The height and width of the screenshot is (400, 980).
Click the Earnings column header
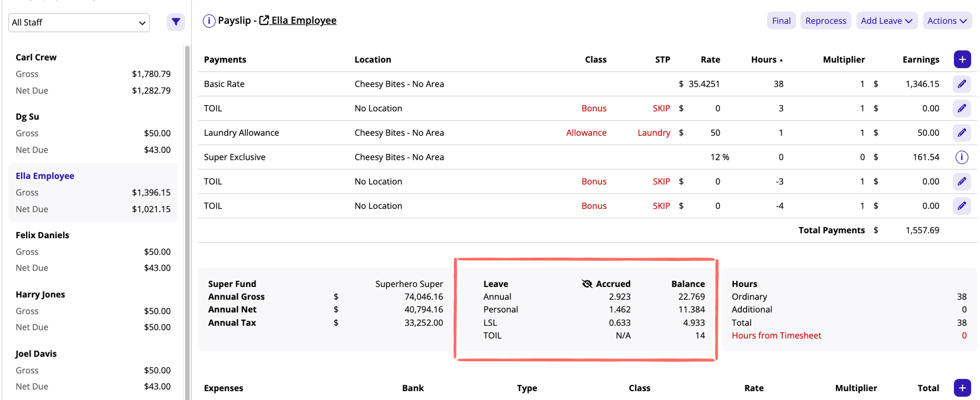[921, 59]
